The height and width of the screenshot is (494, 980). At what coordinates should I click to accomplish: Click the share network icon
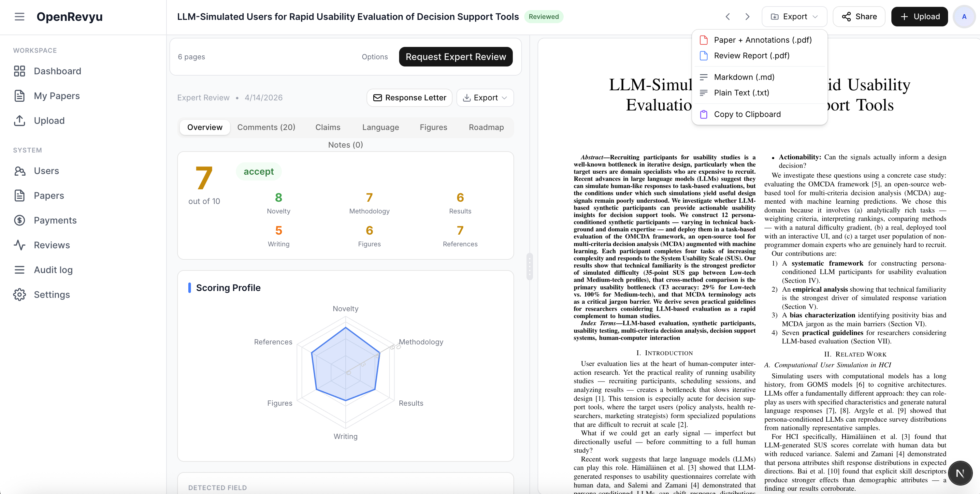point(846,17)
